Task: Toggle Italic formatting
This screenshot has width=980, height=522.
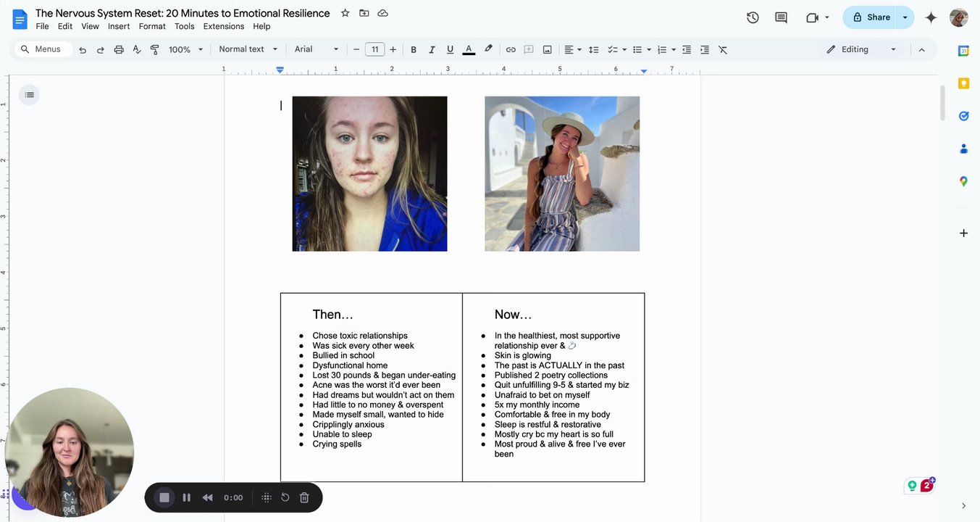Action: tap(432, 49)
